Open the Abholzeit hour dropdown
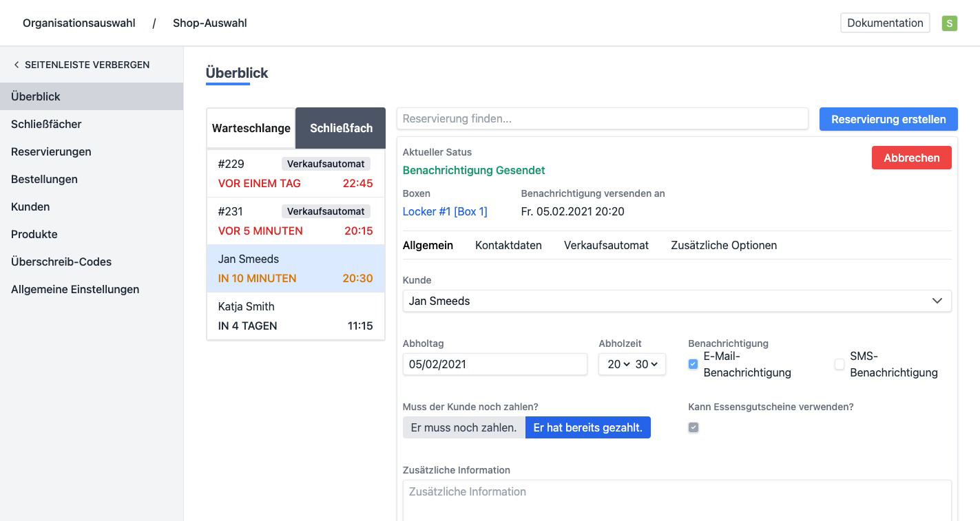 click(618, 364)
